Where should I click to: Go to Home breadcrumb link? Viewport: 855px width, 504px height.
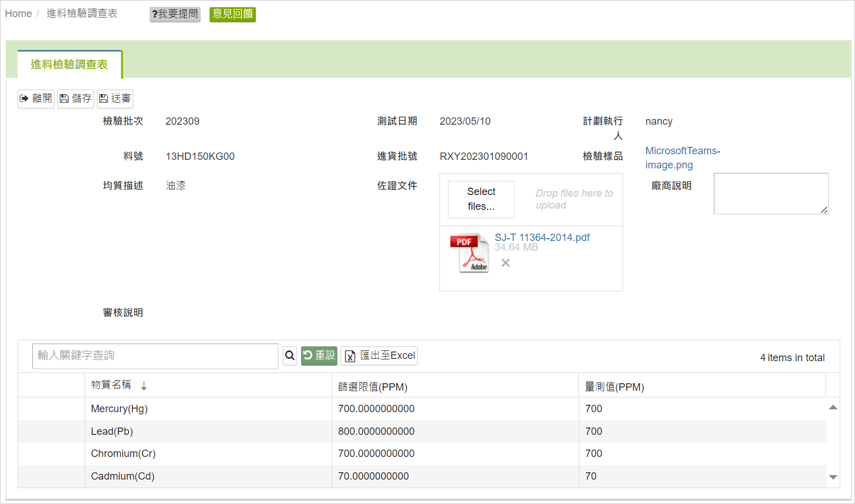tap(18, 14)
